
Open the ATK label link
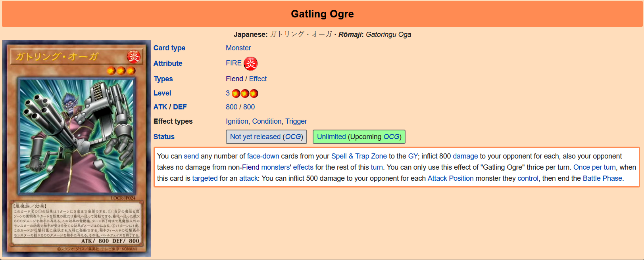(x=160, y=107)
